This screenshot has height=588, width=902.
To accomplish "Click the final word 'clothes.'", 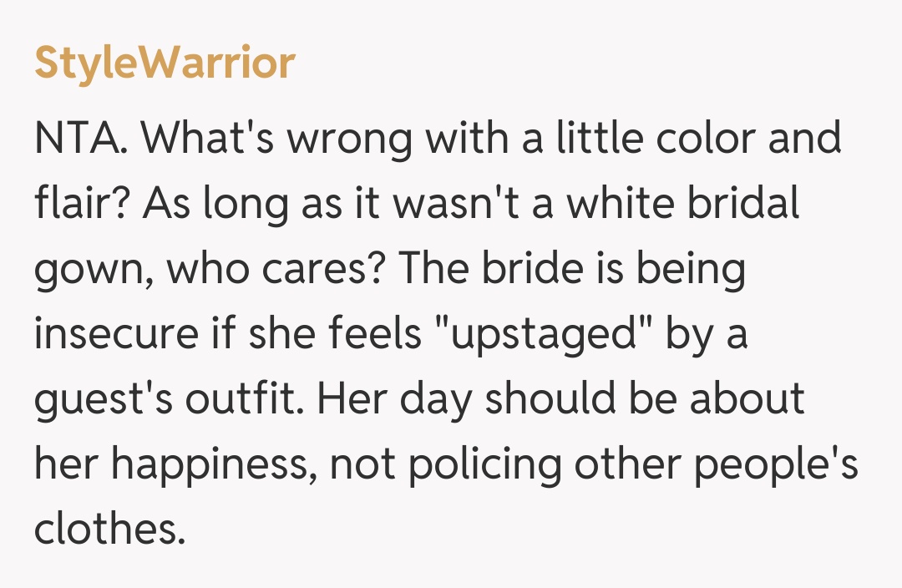I will (x=109, y=530).
